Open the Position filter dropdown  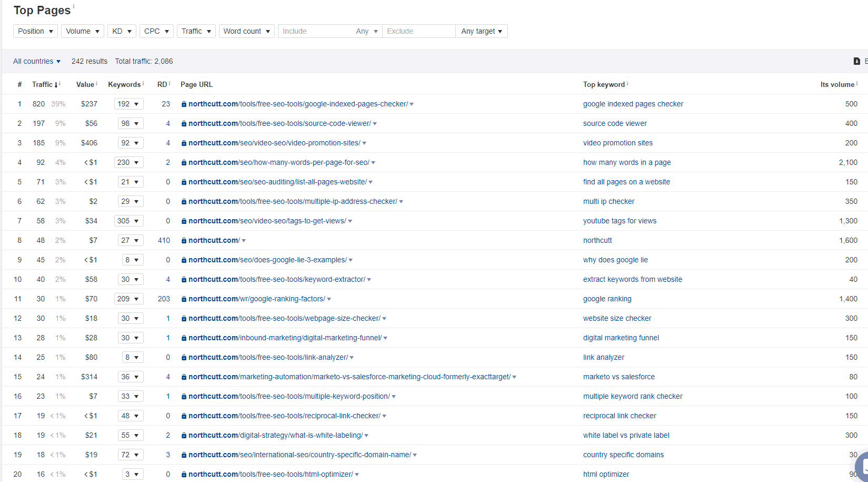pos(35,31)
